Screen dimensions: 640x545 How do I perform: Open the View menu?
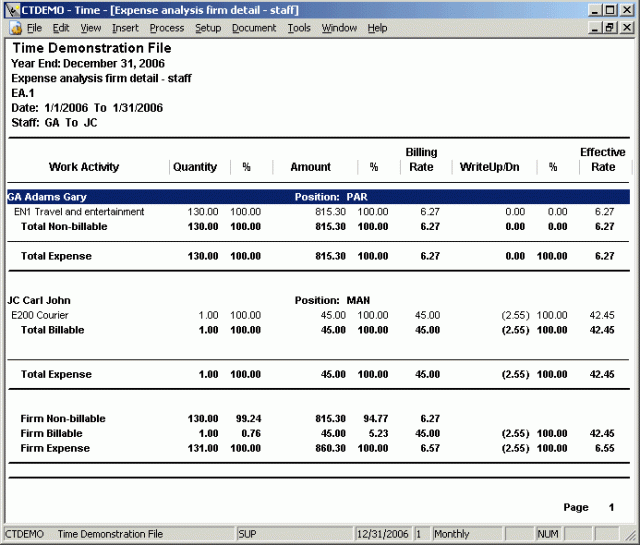[x=91, y=28]
